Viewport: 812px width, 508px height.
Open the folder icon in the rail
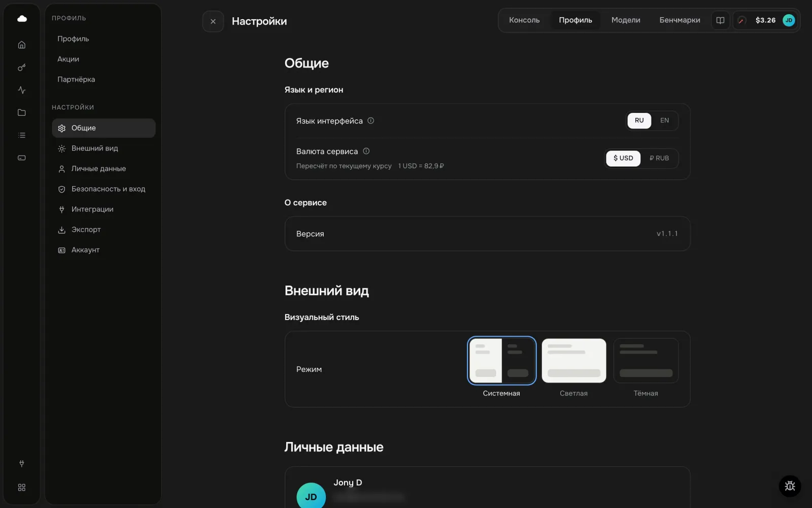point(22,113)
